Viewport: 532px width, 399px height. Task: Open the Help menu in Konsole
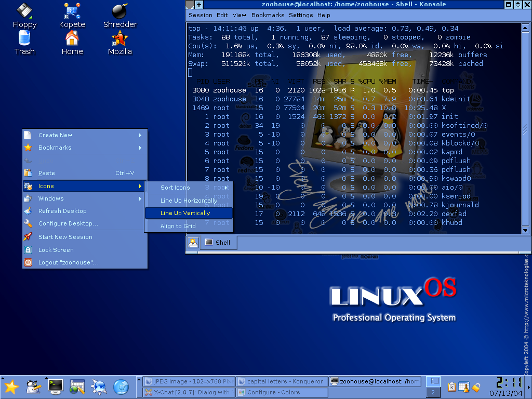[x=324, y=15]
